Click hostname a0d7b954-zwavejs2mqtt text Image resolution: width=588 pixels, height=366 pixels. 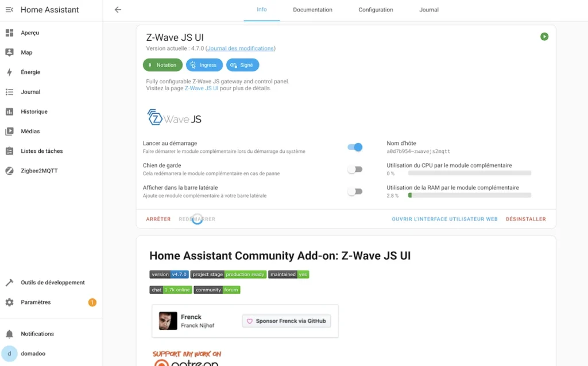click(x=418, y=151)
